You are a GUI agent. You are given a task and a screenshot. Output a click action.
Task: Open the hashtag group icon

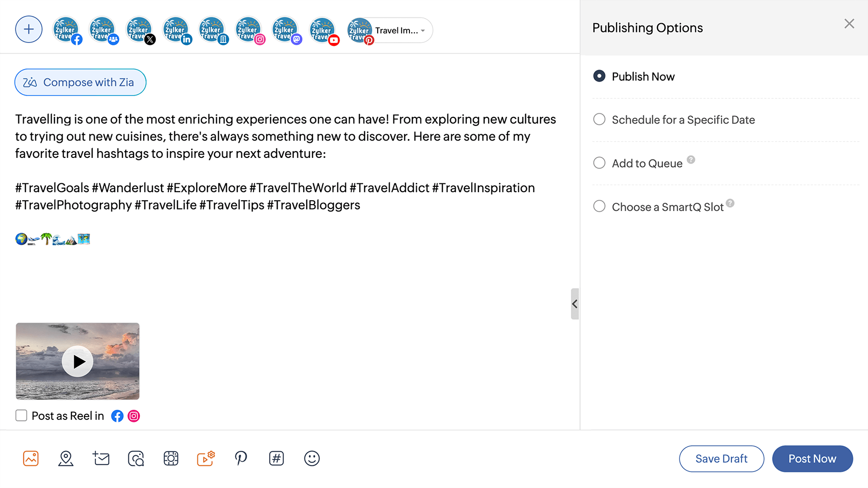tap(276, 459)
